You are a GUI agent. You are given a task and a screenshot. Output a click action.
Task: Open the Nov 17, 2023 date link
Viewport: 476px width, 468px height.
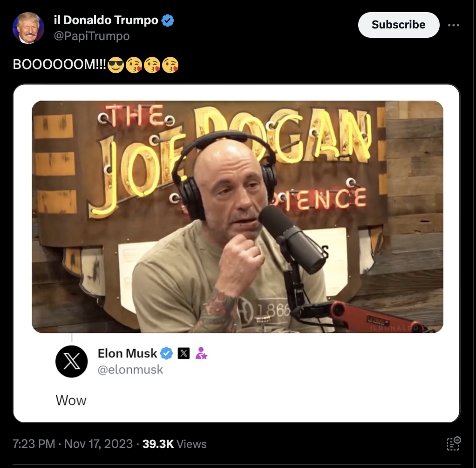(98, 444)
